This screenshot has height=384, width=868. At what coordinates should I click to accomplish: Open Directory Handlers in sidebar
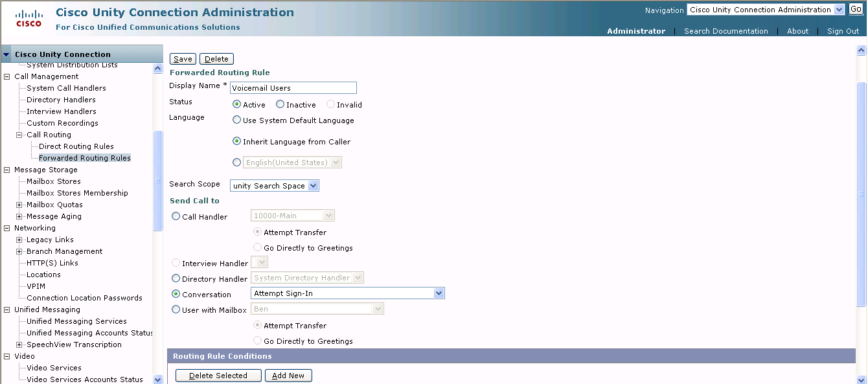pyautogui.click(x=61, y=100)
